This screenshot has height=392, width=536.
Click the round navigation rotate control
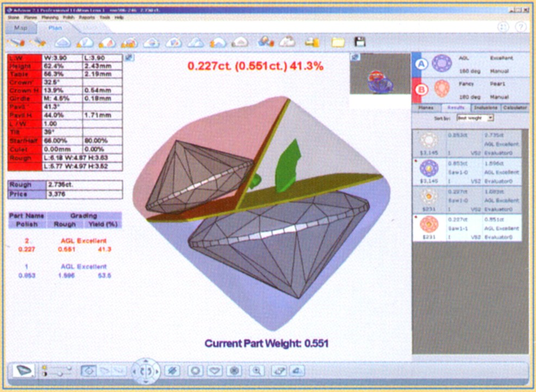tap(145, 371)
